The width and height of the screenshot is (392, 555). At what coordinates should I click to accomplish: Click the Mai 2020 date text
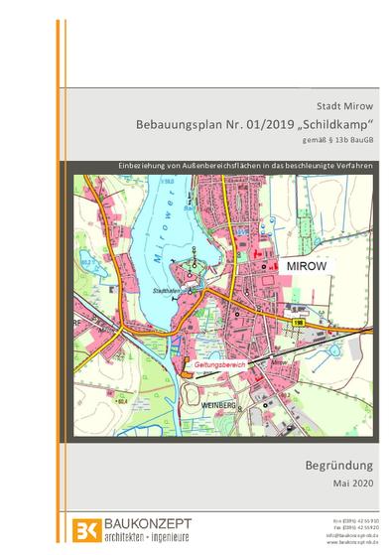(353, 484)
